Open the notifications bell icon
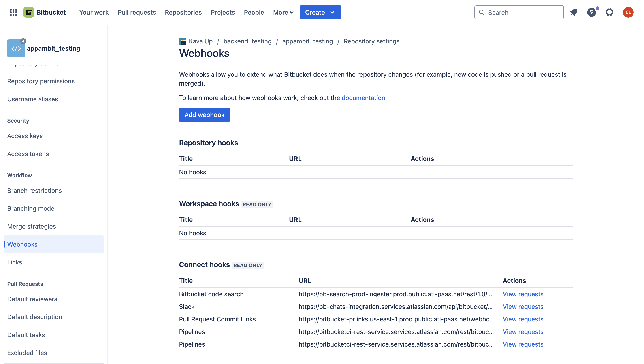644x364 pixels. click(574, 12)
